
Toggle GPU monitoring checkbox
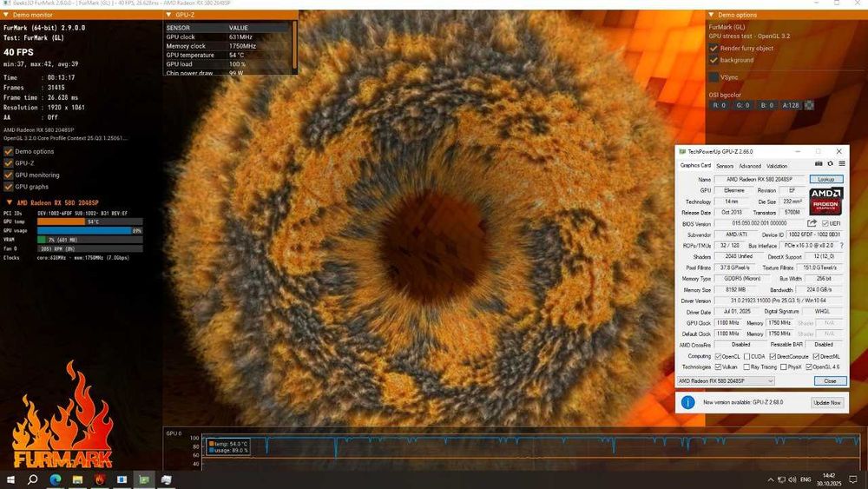pos(9,175)
